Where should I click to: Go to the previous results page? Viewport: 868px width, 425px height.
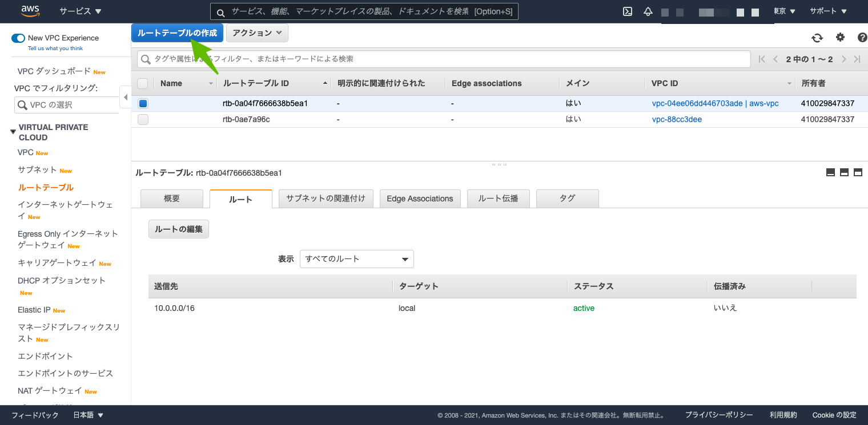(x=775, y=59)
